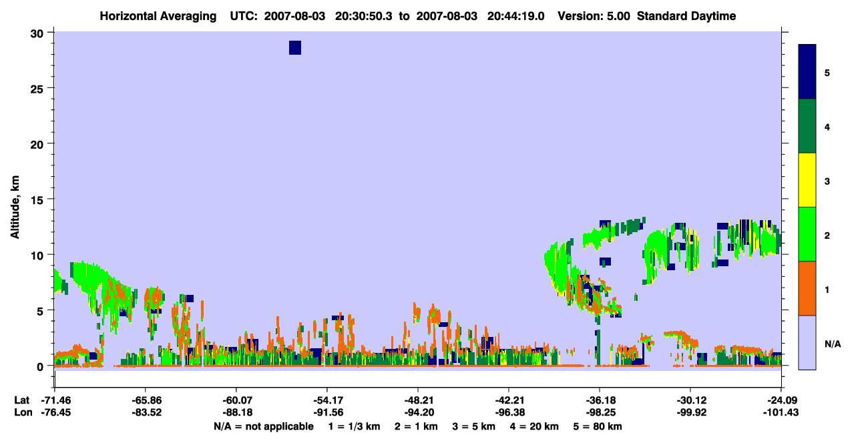
Task: Click the colorbar label '3'
Action: [827, 181]
